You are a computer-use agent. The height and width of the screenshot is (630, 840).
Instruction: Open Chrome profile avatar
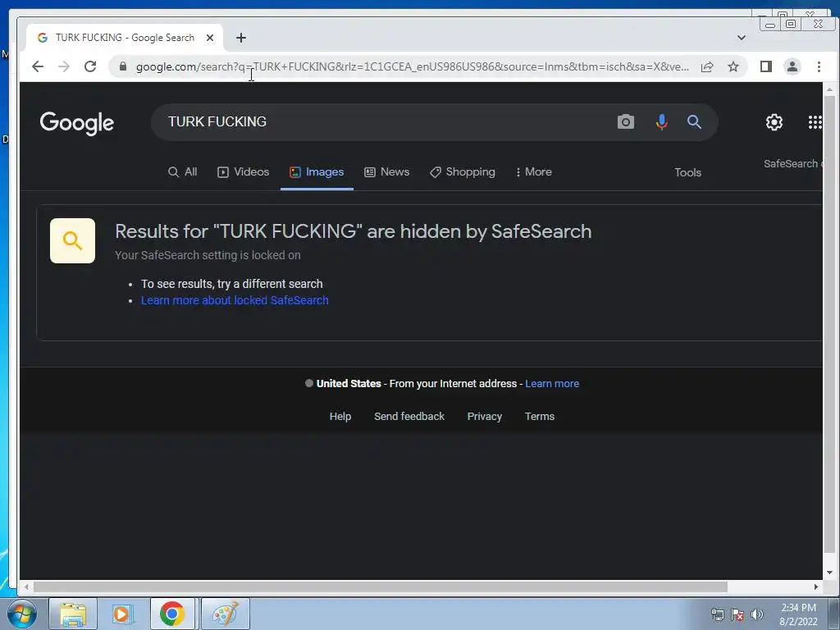point(792,66)
